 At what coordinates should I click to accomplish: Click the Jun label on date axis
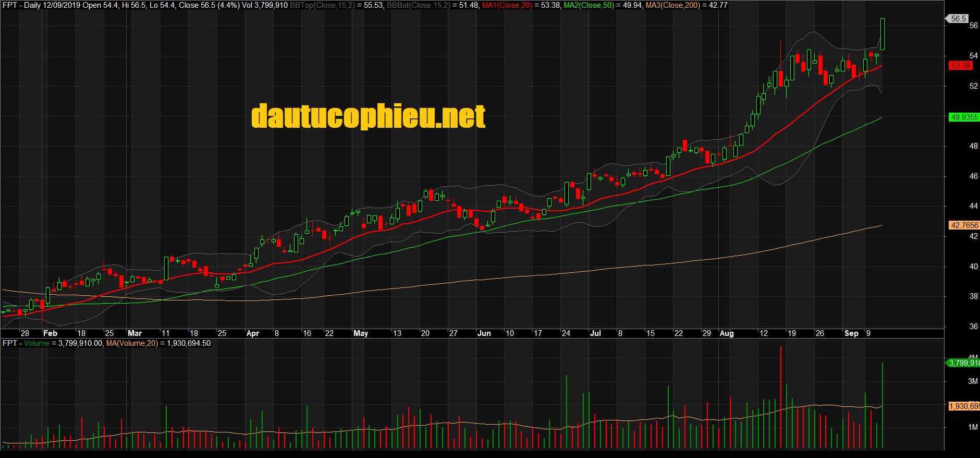coord(484,333)
